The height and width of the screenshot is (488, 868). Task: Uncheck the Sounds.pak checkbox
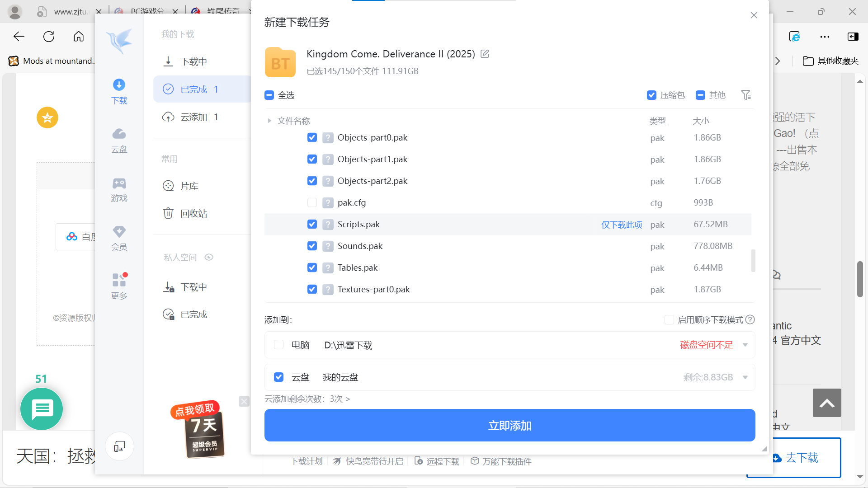pos(312,246)
